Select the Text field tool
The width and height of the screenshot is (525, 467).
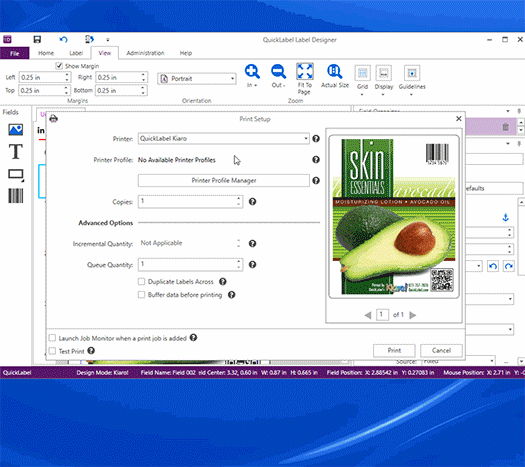tap(16, 152)
